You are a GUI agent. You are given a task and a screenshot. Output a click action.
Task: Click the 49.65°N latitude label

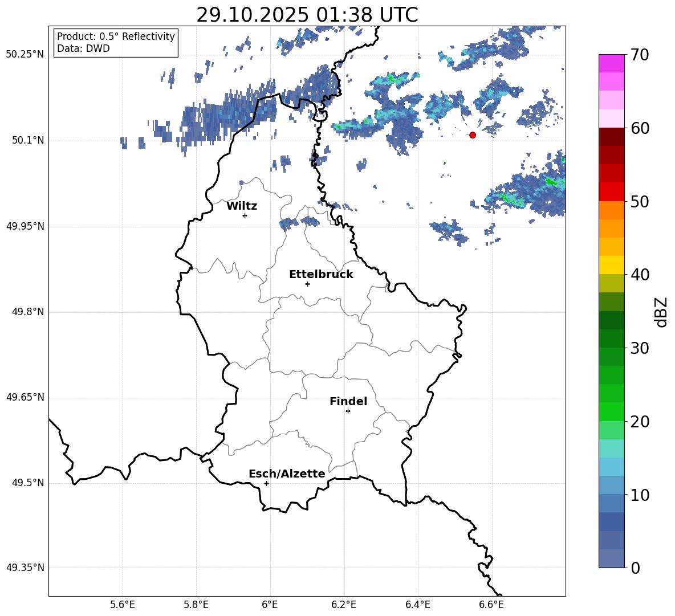click(x=25, y=397)
